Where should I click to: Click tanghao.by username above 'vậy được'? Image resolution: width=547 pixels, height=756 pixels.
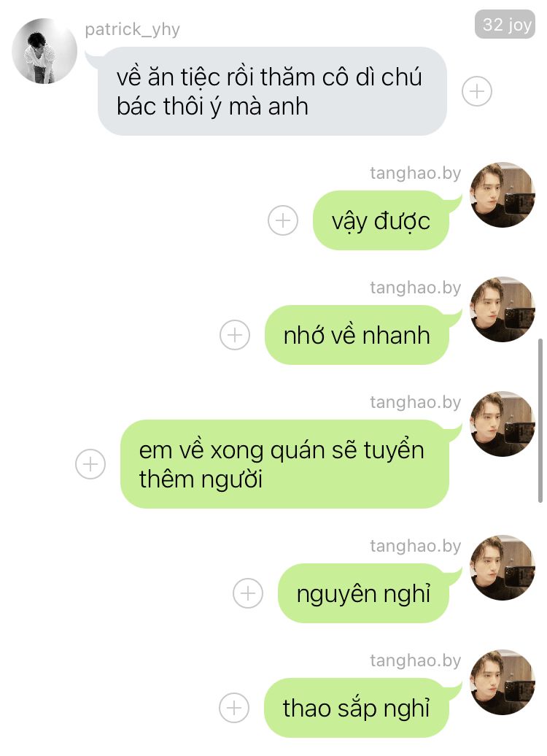coord(416,173)
